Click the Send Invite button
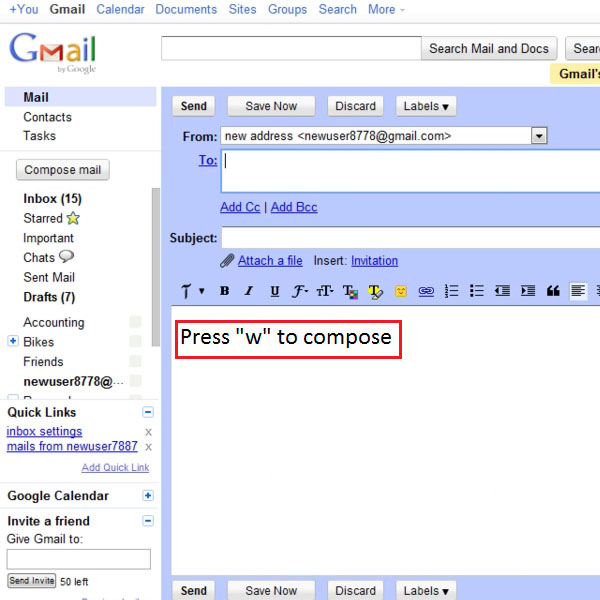This screenshot has width=600, height=600. click(32, 581)
